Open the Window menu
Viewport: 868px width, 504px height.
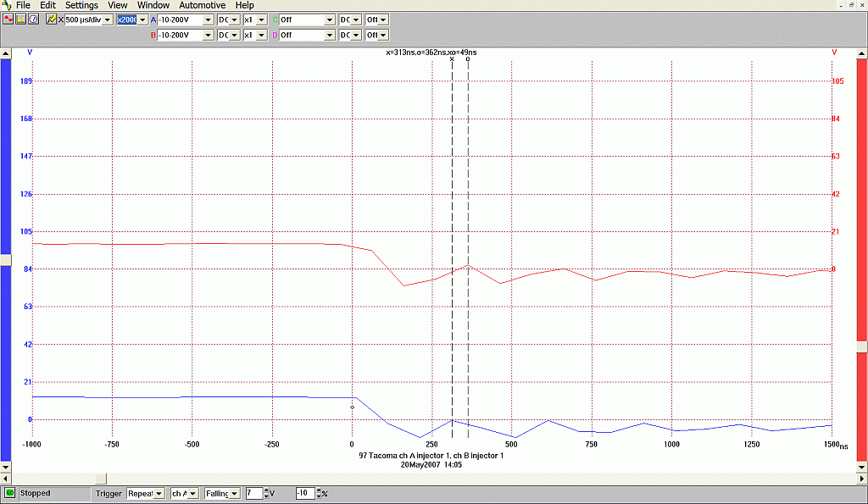pyautogui.click(x=153, y=5)
